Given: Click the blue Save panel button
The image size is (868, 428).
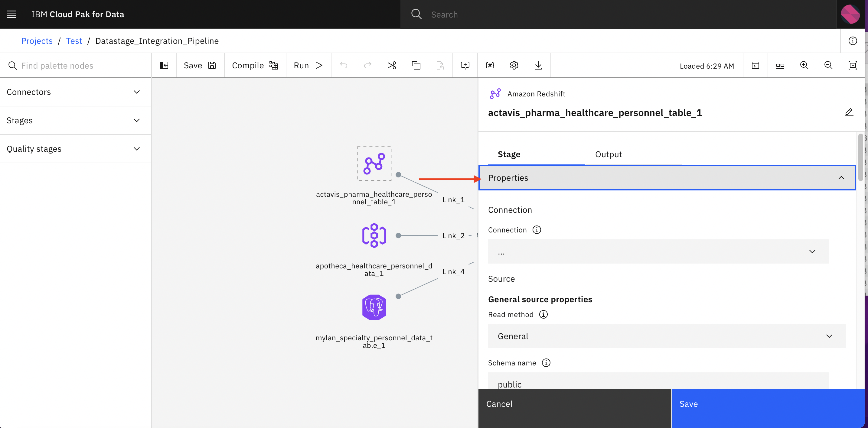Looking at the screenshot, I should (x=768, y=408).
